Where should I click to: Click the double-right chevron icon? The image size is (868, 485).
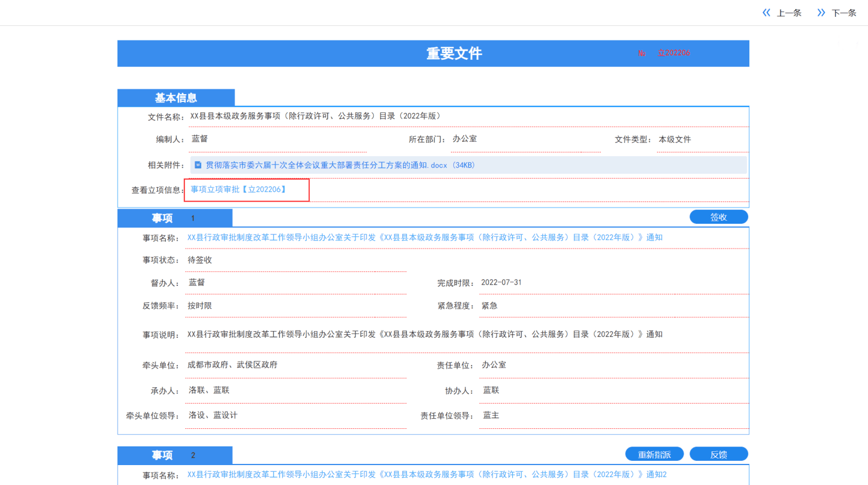coord(821,13)
